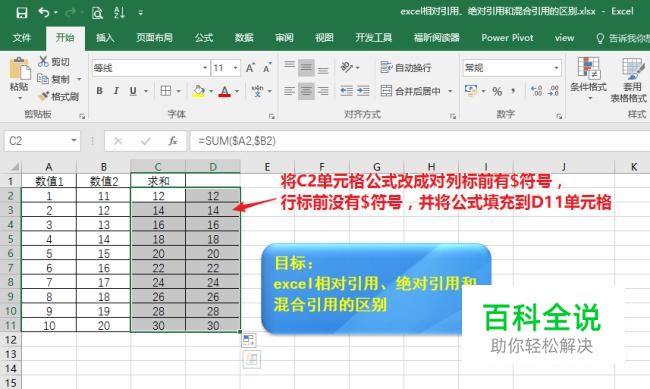Screen dimensions: 650x389
Task: Select top align icon
Action: coord(290,67)
